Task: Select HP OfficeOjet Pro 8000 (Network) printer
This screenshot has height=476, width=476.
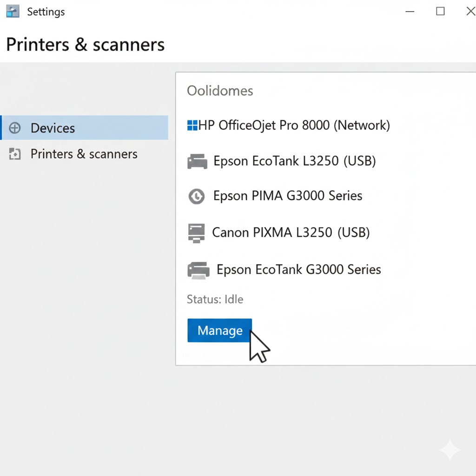Action: 294,125
